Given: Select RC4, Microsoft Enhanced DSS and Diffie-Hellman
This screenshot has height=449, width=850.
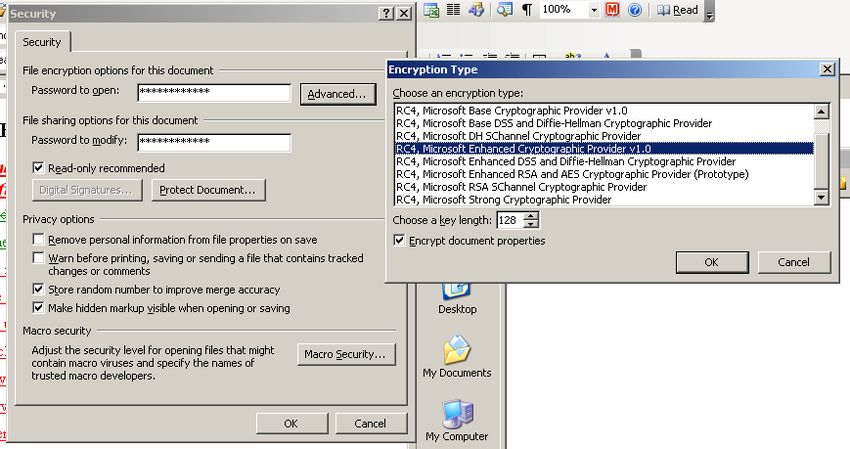Looking at the screenshot, I should [604, 162].
